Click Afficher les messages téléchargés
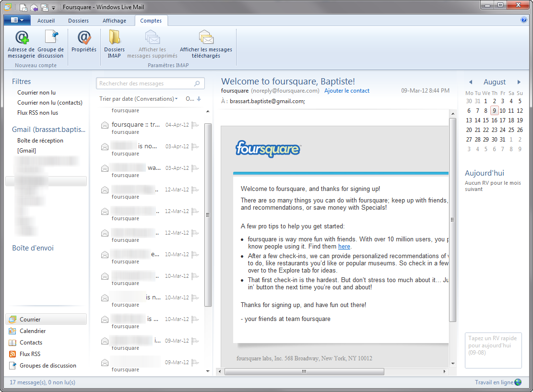Viewport: 533px width, 392px height. click(x=206, y=44)
